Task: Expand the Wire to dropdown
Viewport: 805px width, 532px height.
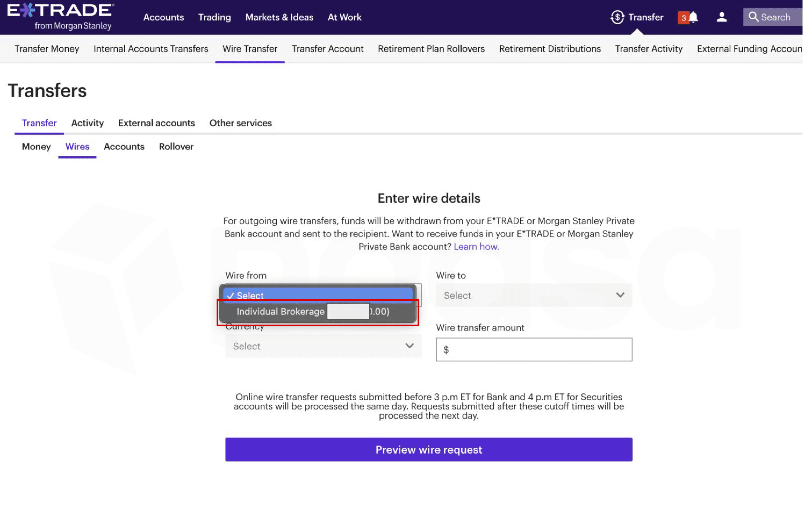Action: (x=534, y=295)
